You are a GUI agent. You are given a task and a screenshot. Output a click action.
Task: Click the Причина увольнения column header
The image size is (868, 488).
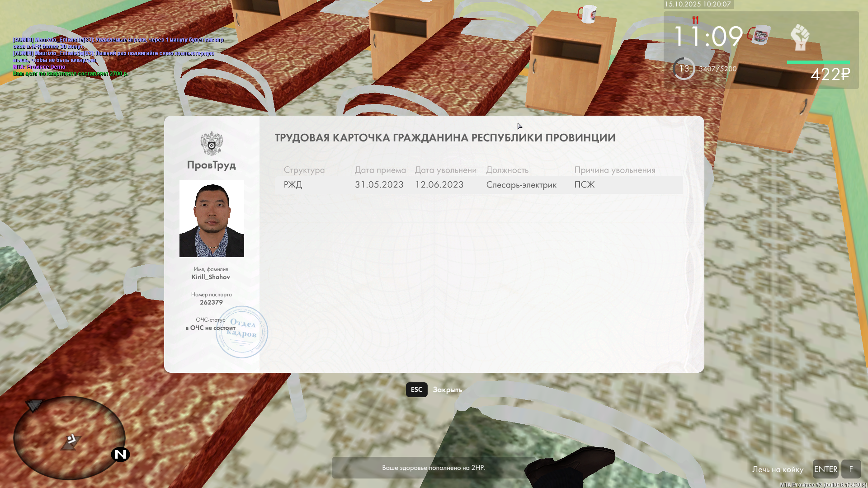[x=614, y=170]
